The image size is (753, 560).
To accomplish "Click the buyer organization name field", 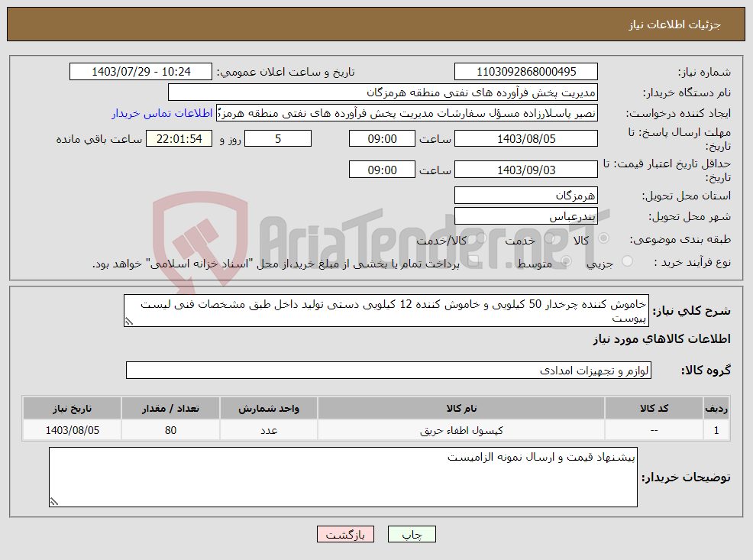I will tap(383, 92).
